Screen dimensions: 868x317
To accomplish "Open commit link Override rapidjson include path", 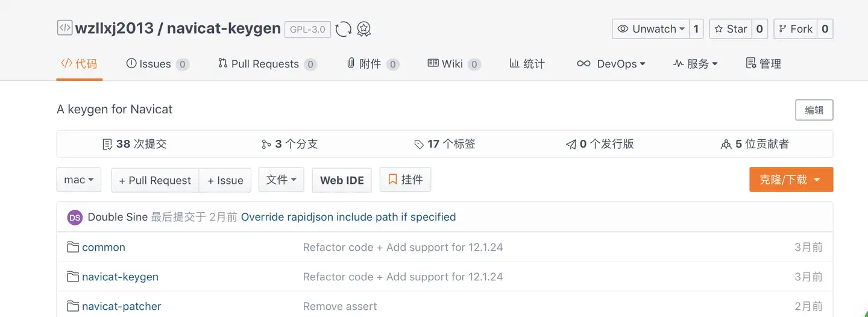I will [348, 217].
